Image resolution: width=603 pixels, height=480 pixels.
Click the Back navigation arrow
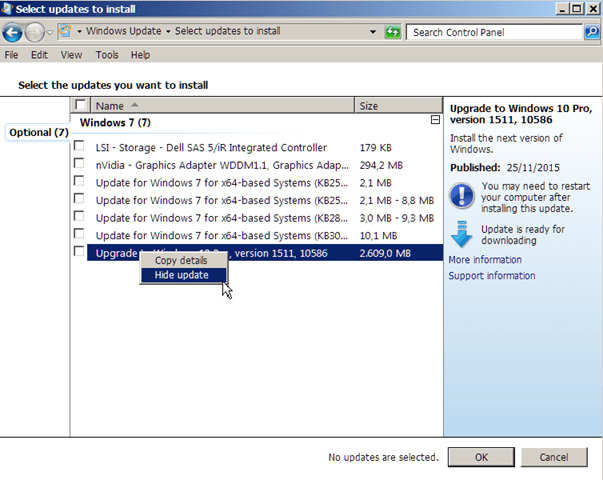pos(12,32)
